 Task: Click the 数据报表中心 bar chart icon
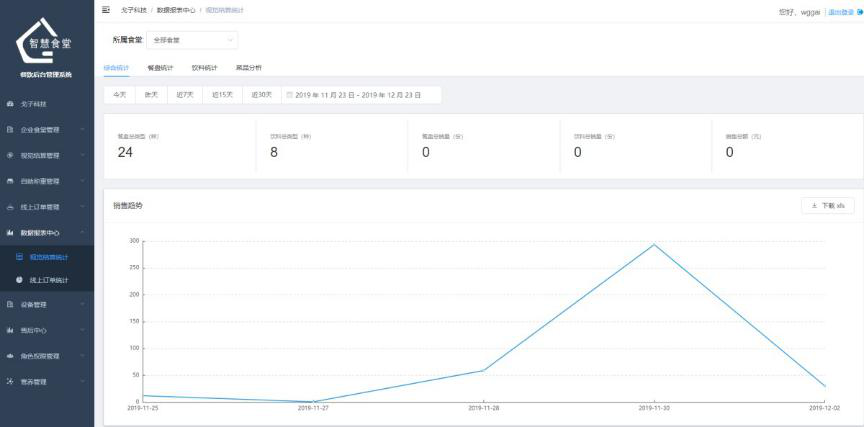tap(10, 232)
